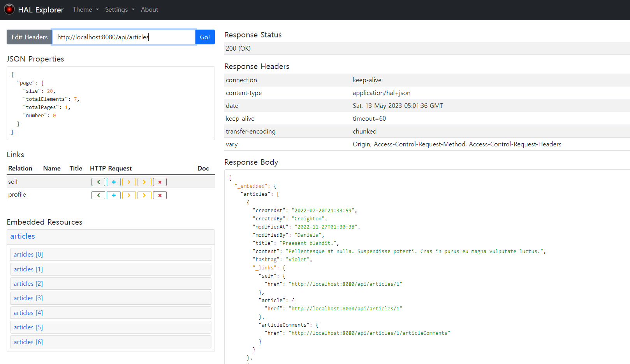The width and height of the screenshot is (630, 364).
Task: Click the "totalElements": 7 JSON line
Action: point(51,99)
